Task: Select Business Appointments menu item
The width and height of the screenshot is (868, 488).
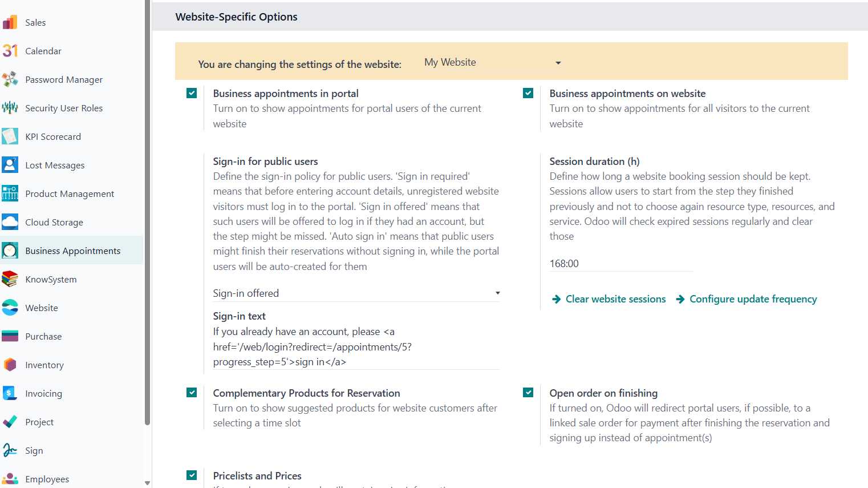Action: pos(72,251)
